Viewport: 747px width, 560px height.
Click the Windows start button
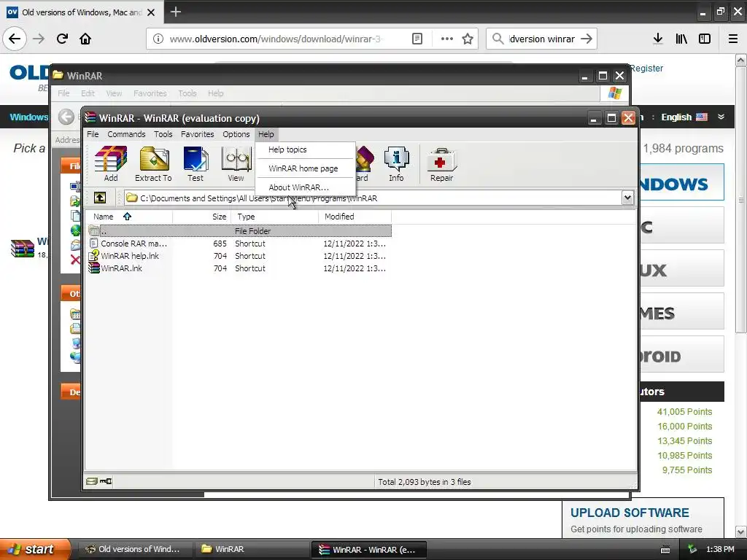coord(34,549)
